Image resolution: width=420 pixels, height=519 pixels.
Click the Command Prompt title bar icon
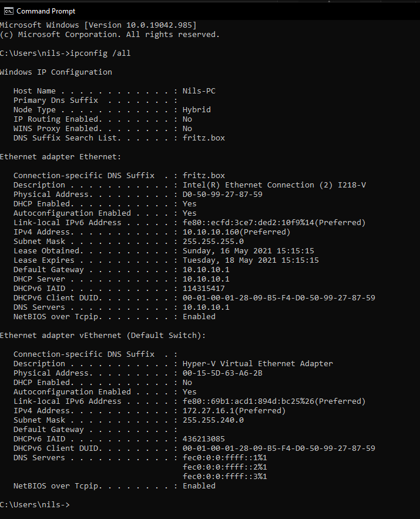coord(9,11)
